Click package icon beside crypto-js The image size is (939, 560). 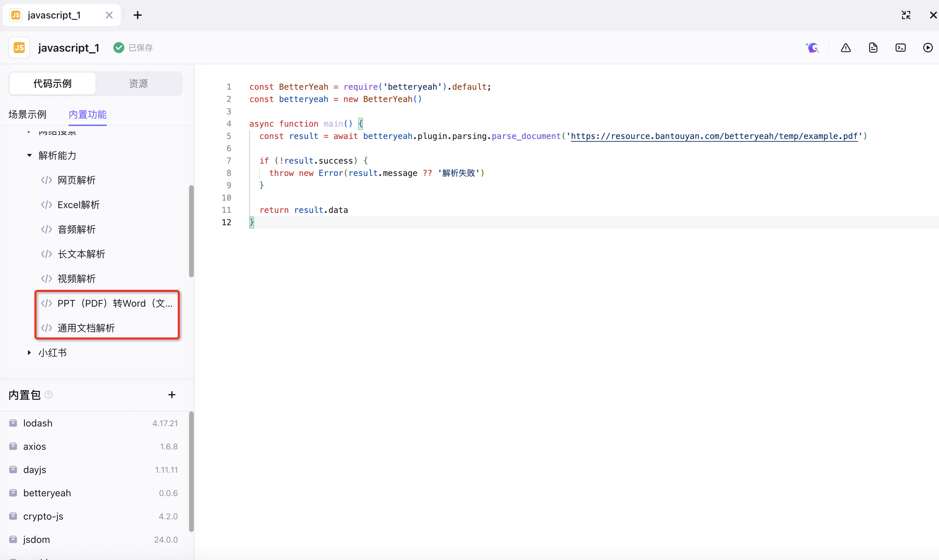coord(13,516)
